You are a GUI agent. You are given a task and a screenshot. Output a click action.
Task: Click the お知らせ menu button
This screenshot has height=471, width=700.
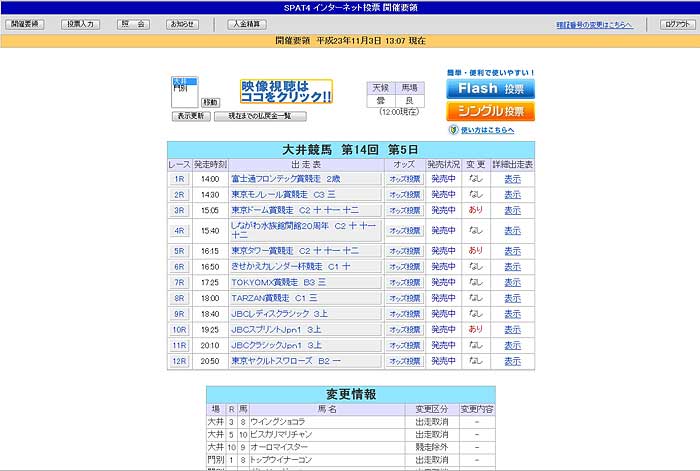(181, 23)
